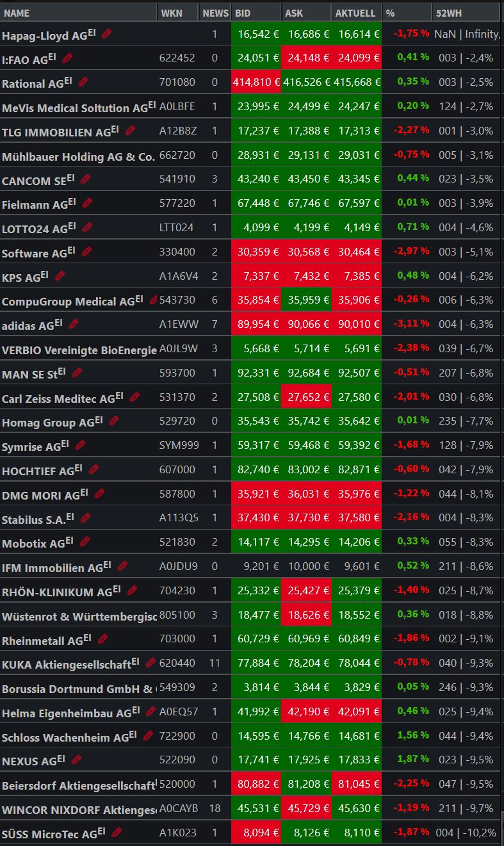Viewport: 504px width, 846px height.
Task: Click the red ASK price 27,652 € for Carl Zeiss
Action: tap(306, 397)
